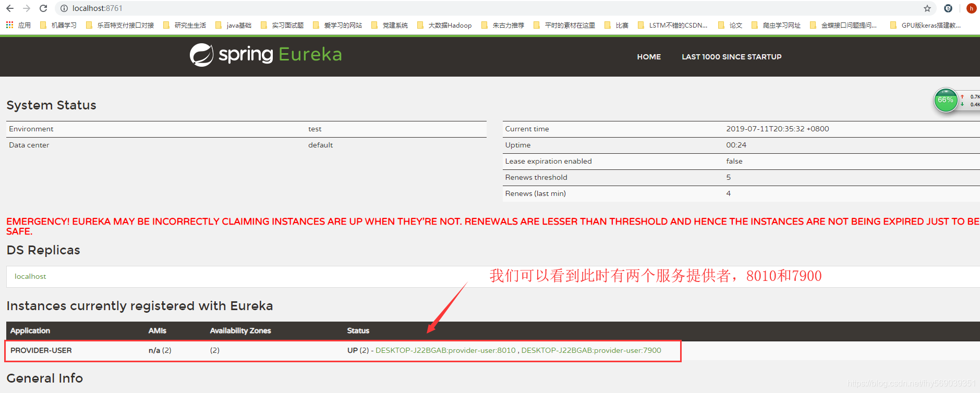Click the Uptime value 00:24
Viewport: 980px width, 393px height.
pyautogui.click(x=736, y=145)
